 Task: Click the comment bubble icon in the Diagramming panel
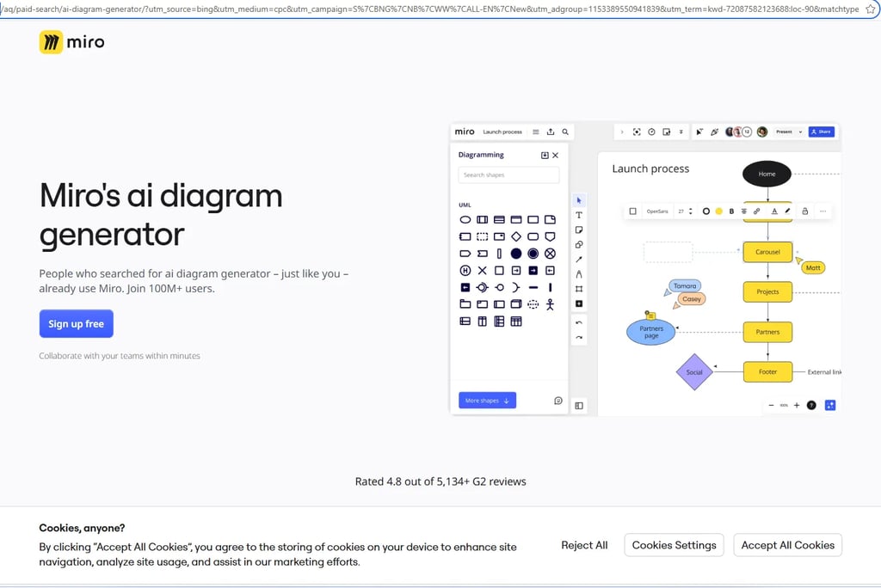coord(558,401)
